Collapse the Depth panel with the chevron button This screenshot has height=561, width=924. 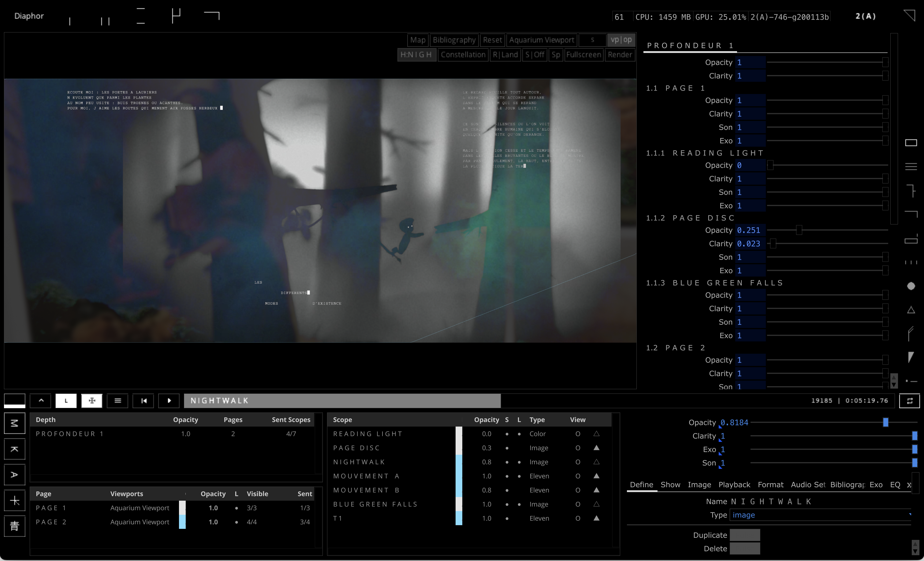[40, 401]
